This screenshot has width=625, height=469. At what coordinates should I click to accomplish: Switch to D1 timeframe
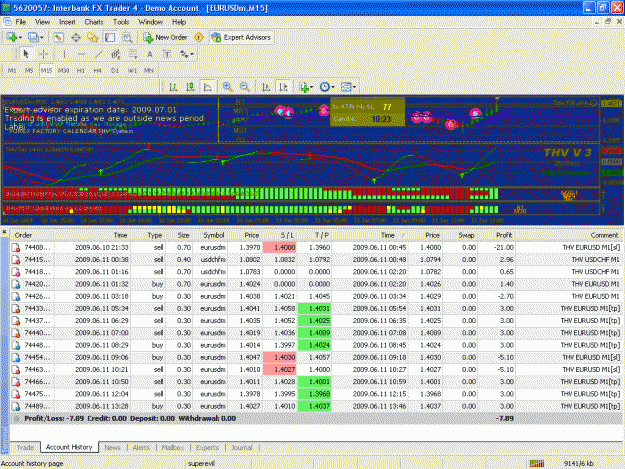(115, 71)
